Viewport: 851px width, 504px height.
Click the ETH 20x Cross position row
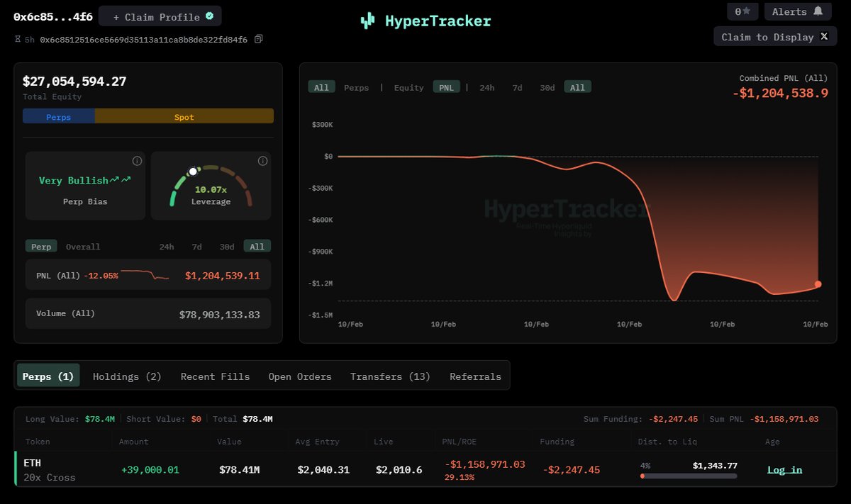[50, 470]
